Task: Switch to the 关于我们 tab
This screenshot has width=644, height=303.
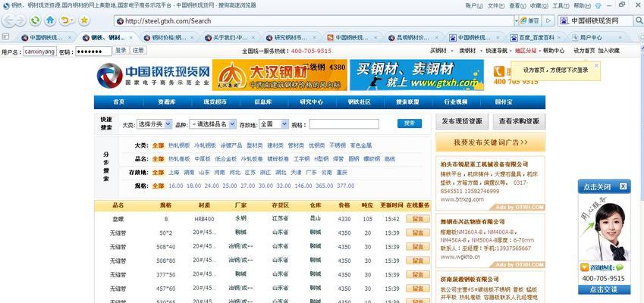Action: pos(229,38)
